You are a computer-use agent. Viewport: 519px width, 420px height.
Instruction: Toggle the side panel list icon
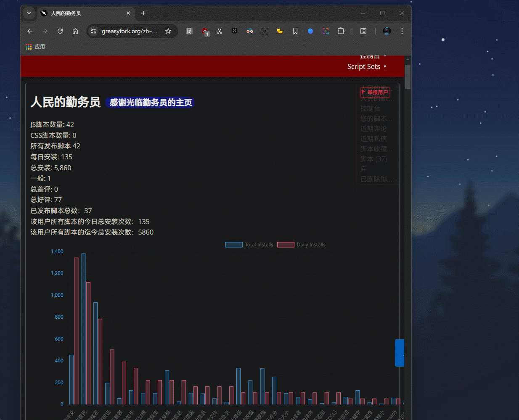363,31
